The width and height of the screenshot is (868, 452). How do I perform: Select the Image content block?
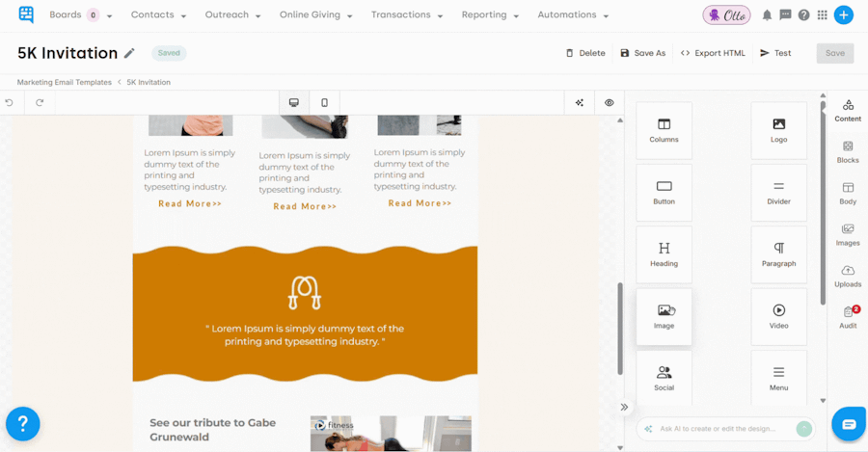[x=664, y=316]
